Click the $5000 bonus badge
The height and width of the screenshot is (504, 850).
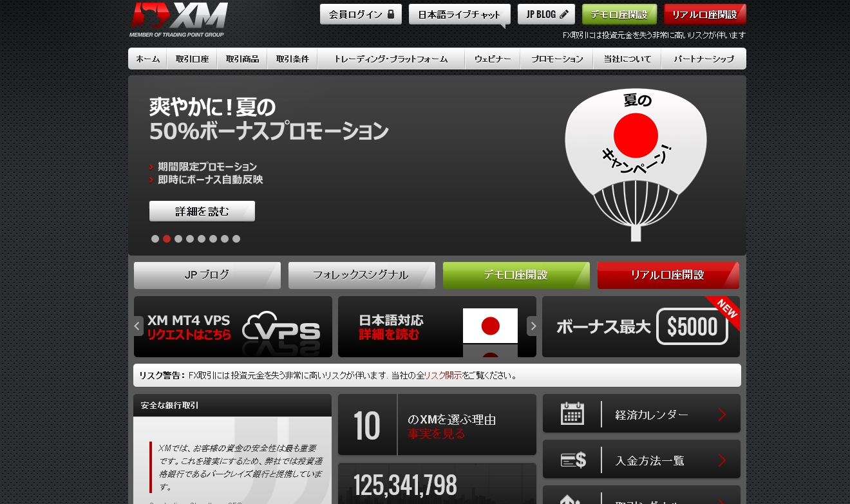tap(692, 327)
